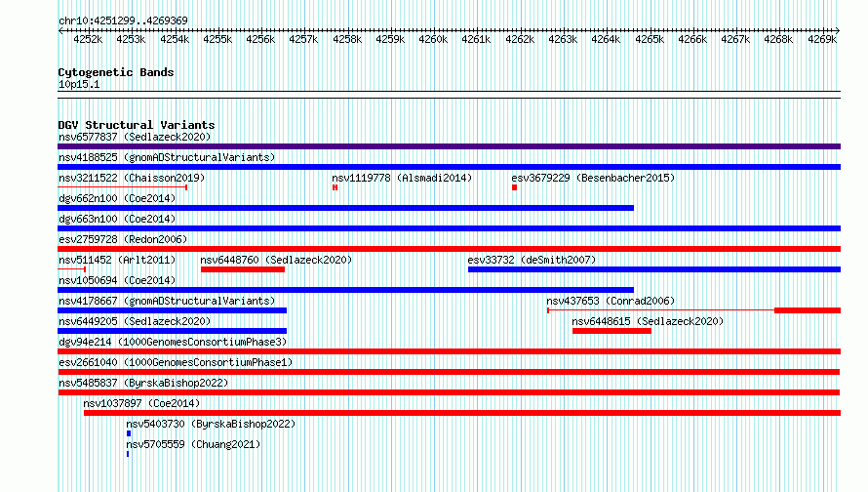Click the chr10:4251299..4269369 coordinate text
868x492 pixels.
click(123, 20)
